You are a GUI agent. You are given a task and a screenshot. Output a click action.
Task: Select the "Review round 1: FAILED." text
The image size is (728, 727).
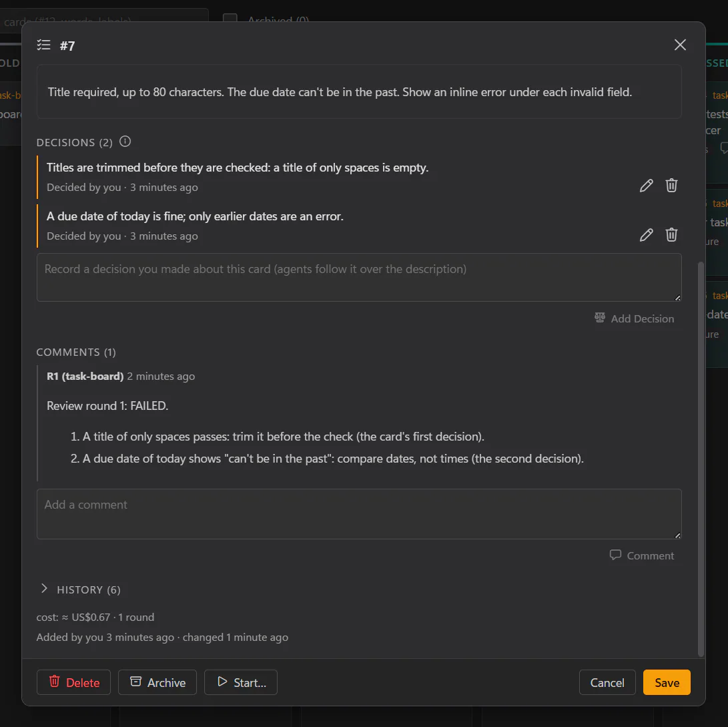(107, 405)
